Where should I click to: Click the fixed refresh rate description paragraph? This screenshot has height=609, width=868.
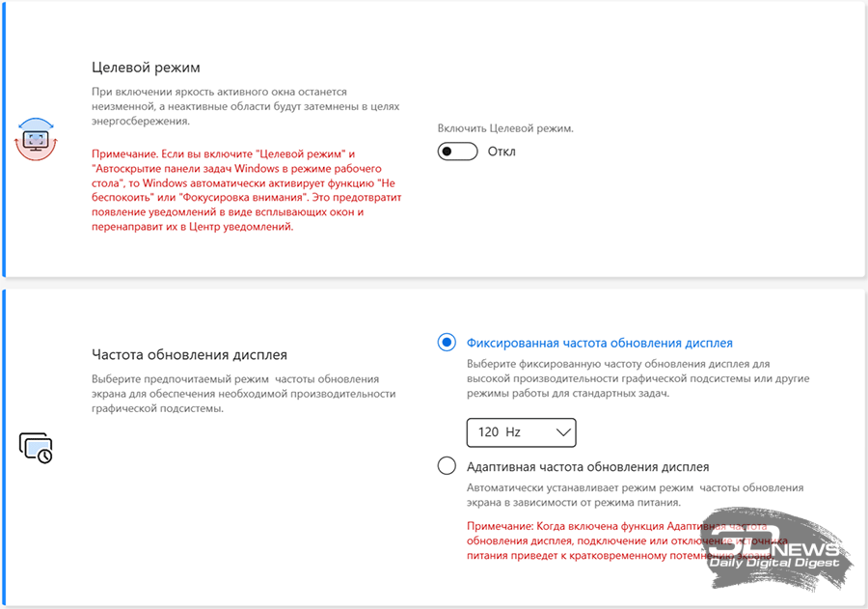tap(637, 378)
